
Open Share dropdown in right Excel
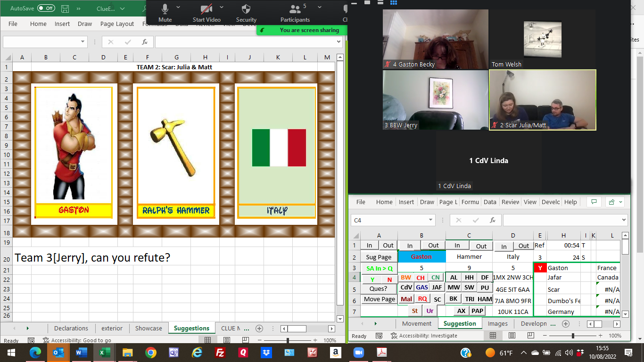pyautogui.click(x=615, y=202)
